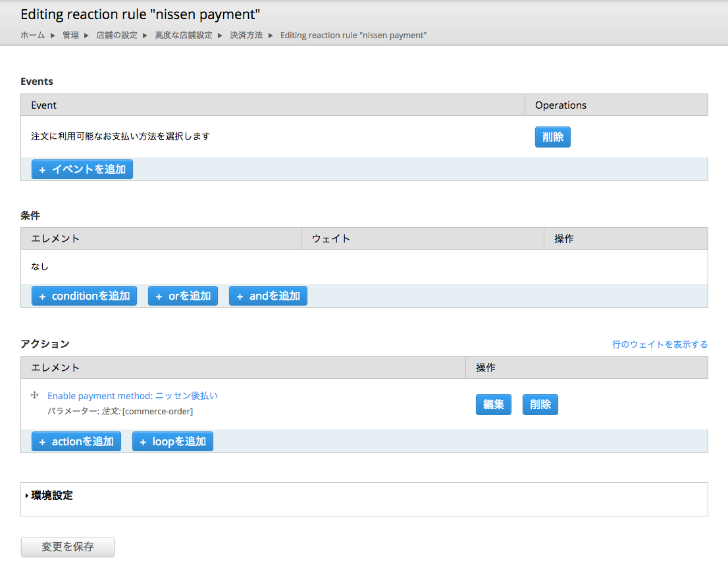Remove the action with its 削除 button
The width and height of the screenshot is (728, 579).
(540, 404)
